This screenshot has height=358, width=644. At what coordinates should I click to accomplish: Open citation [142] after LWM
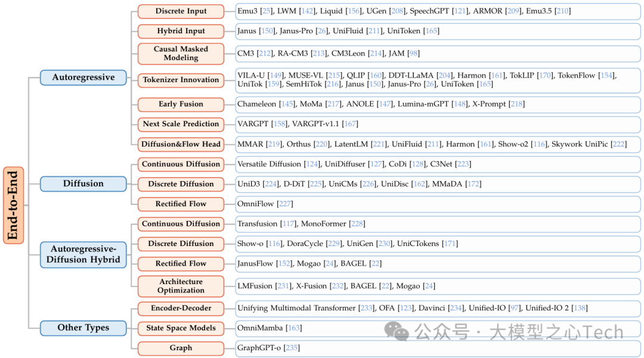307,11
